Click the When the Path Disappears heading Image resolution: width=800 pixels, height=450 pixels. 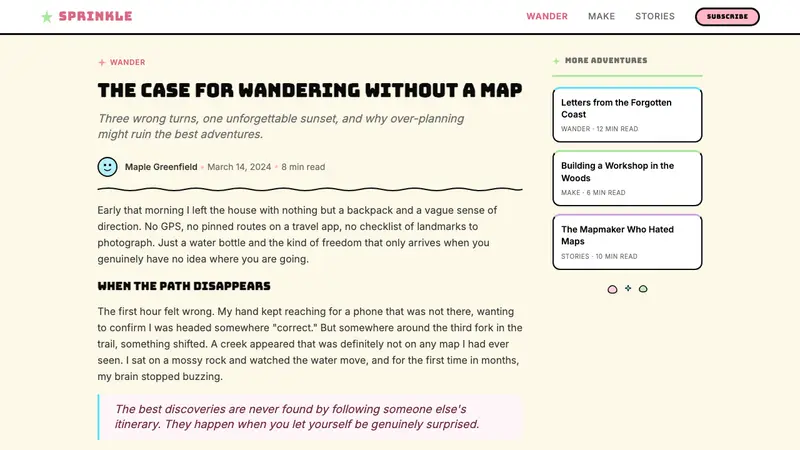184,286
